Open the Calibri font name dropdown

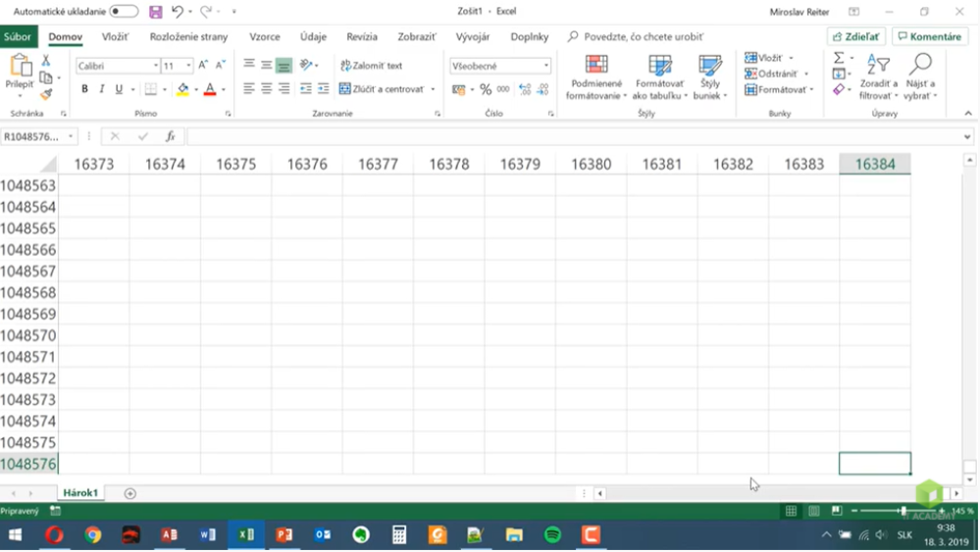pyautogui.click(x=155, y=66)
